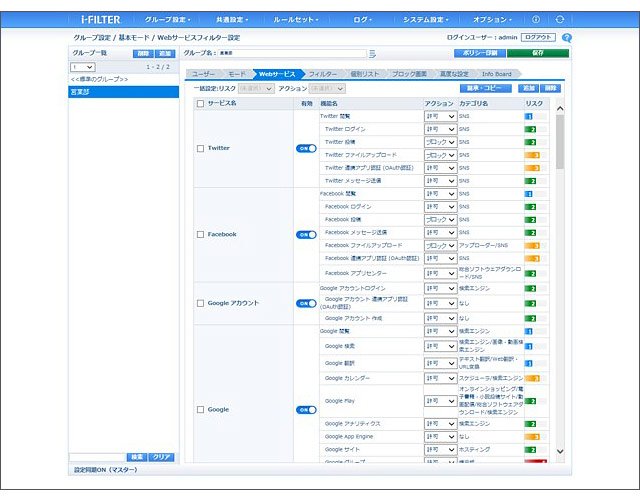Click the クリア button under group list
Screen dimensions: 640x500
point(161,458)
